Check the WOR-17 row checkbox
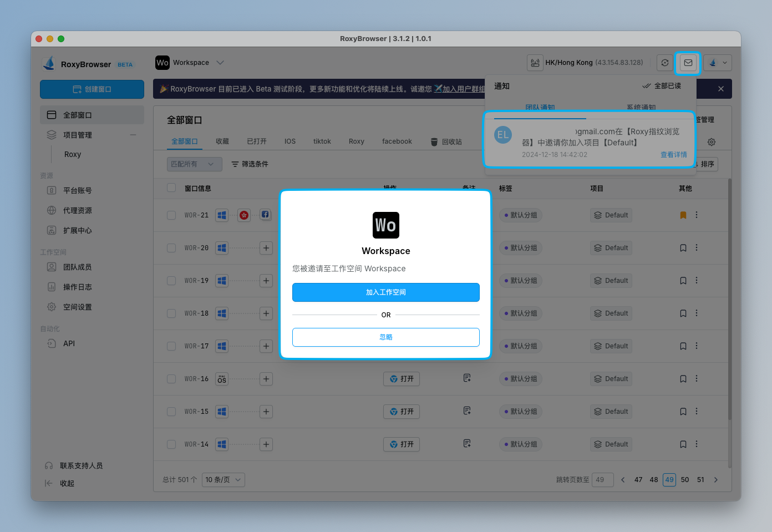Viewport: 772px width, 532px height. 171,346
